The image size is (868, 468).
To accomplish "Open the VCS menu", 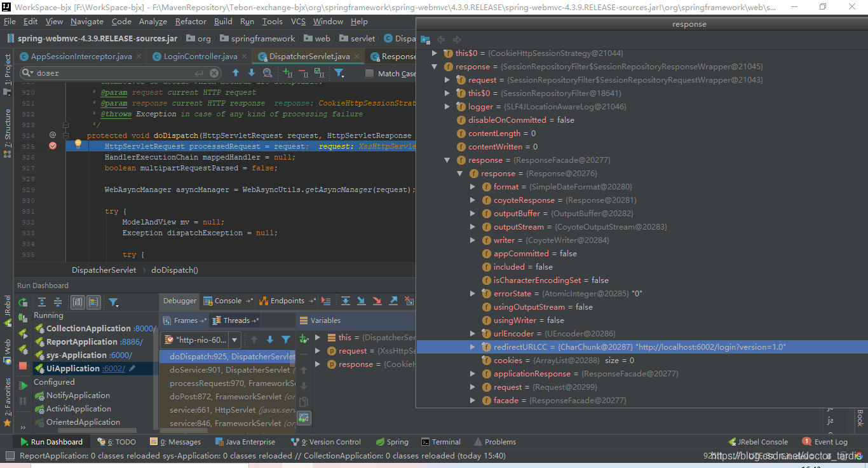I will (298, 21).
